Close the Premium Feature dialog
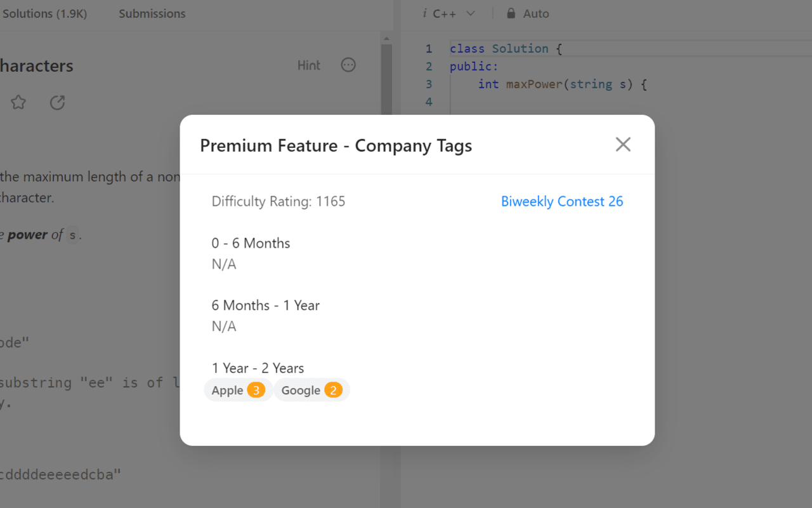812x508 pixels. [623, 145]
